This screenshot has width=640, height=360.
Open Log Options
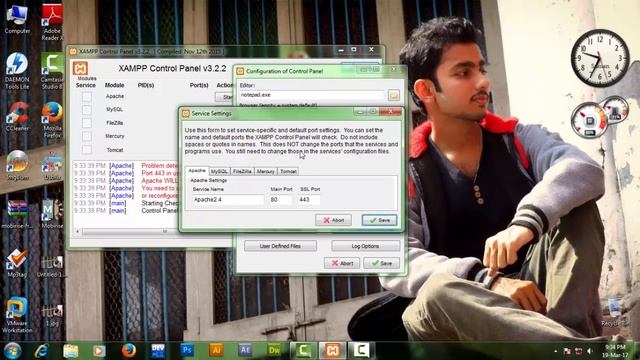365,246
